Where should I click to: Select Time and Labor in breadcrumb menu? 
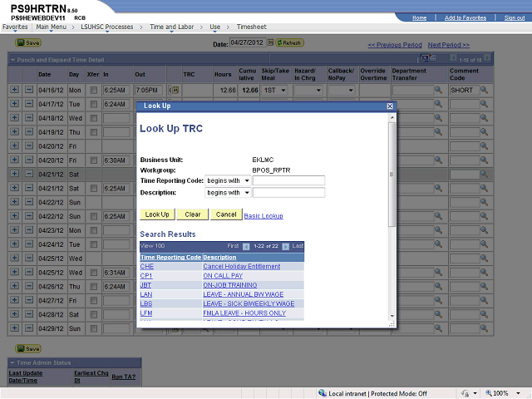click(x=170, y=27)
